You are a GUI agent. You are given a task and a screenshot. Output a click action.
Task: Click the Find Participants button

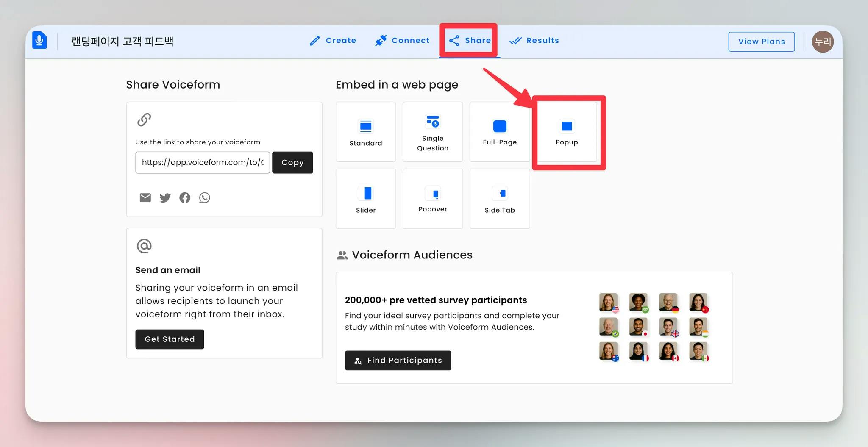398,361
